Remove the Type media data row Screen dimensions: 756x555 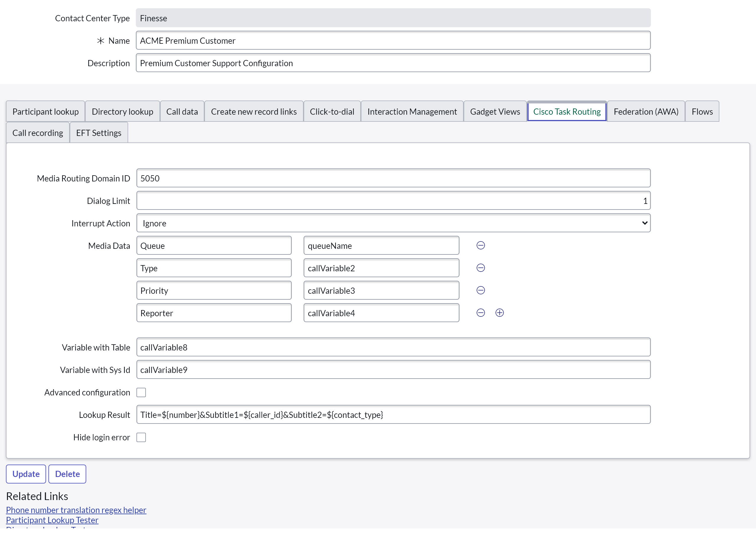[480, 268]
